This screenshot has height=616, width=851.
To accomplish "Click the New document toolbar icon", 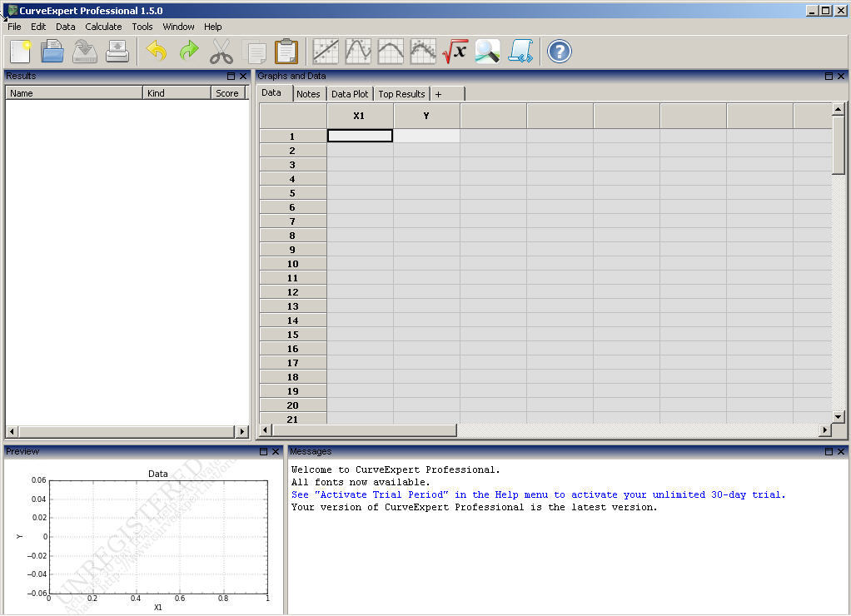I will [20, 52].
